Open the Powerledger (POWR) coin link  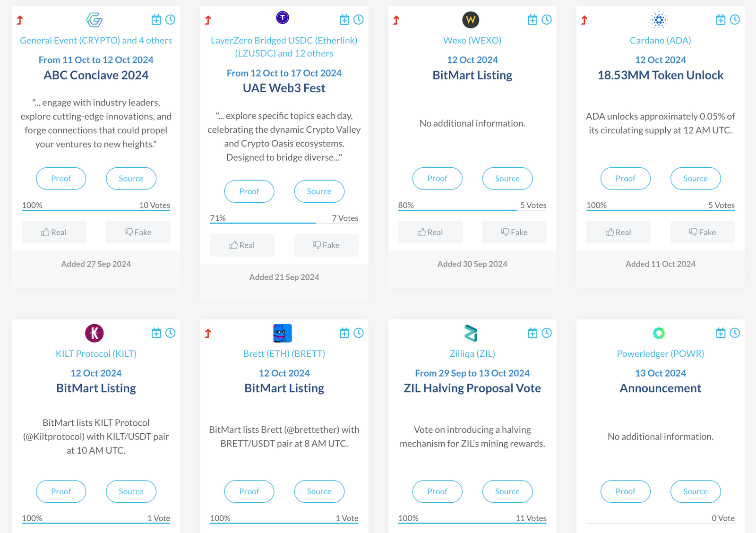pyautogui.click(x=660, y=354)
